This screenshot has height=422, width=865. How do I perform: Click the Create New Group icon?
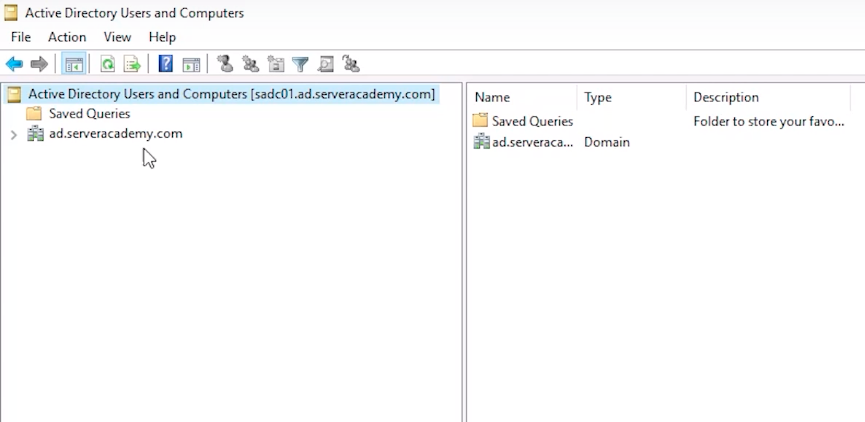click(x=250, y=64)
